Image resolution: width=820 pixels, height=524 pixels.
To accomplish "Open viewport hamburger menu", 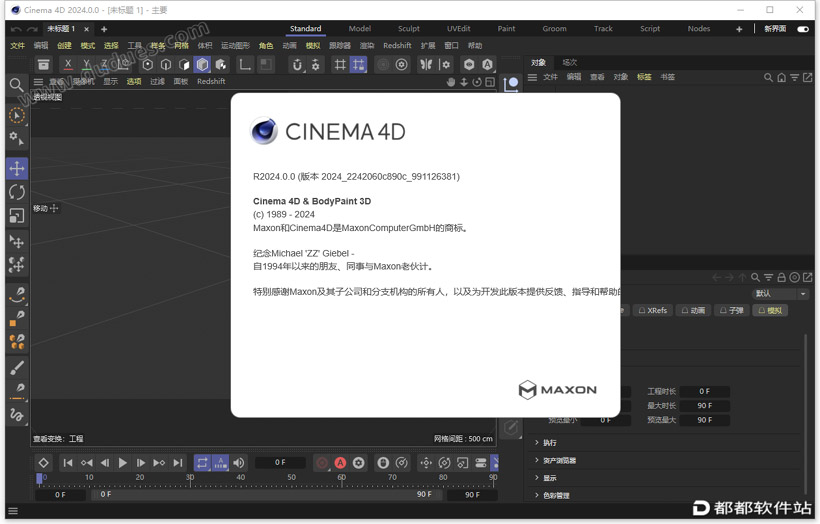I will [x=38, y=82].
